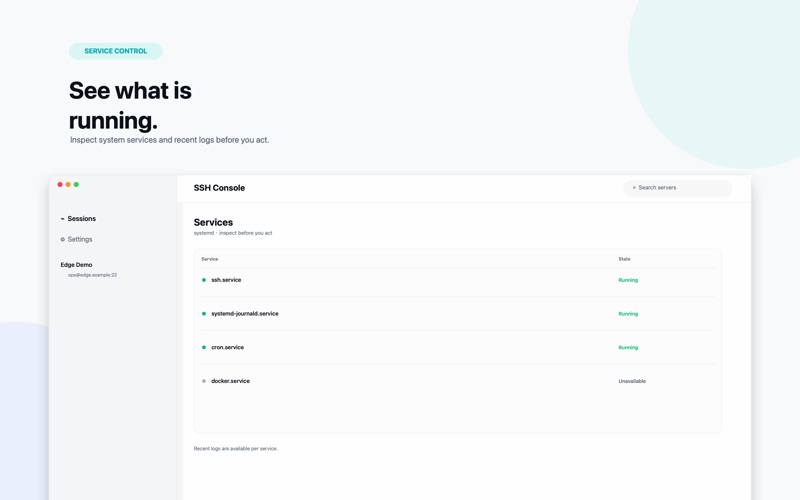
Task: Click the Settings gear icon in sidebar
Action: (63, 239)
